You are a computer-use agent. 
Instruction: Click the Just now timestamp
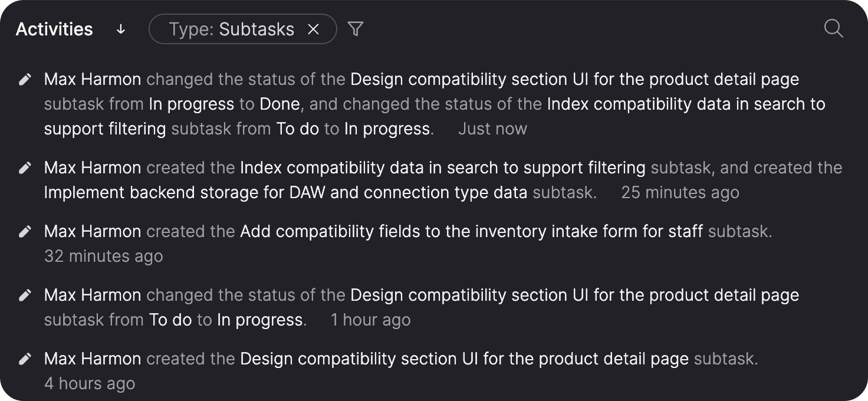[492, 129]
